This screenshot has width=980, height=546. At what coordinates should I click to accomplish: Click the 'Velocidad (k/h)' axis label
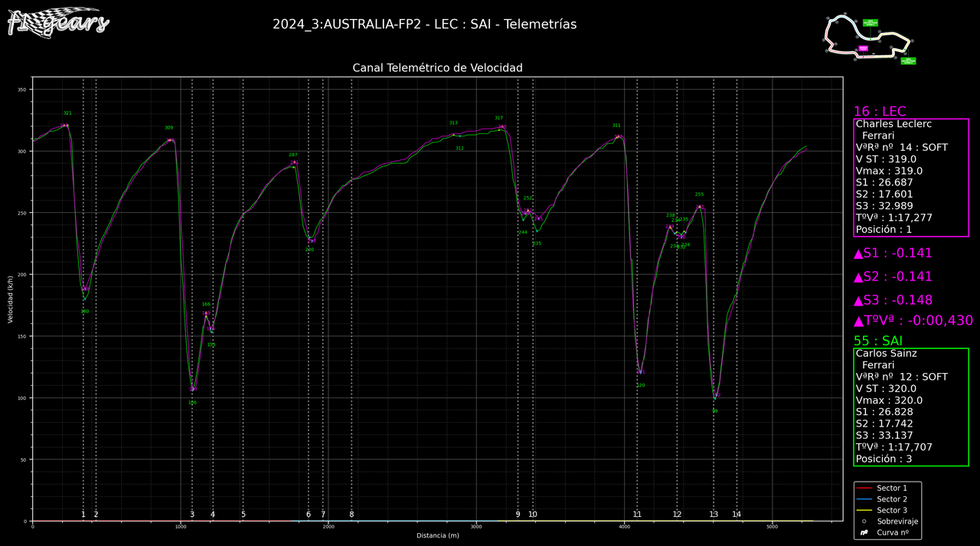tap(11, 299)
